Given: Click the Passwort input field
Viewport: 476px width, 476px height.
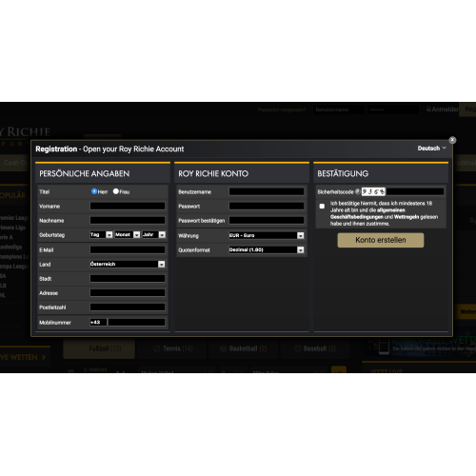Looking at the screenshot, I should (x=267, y=206).
